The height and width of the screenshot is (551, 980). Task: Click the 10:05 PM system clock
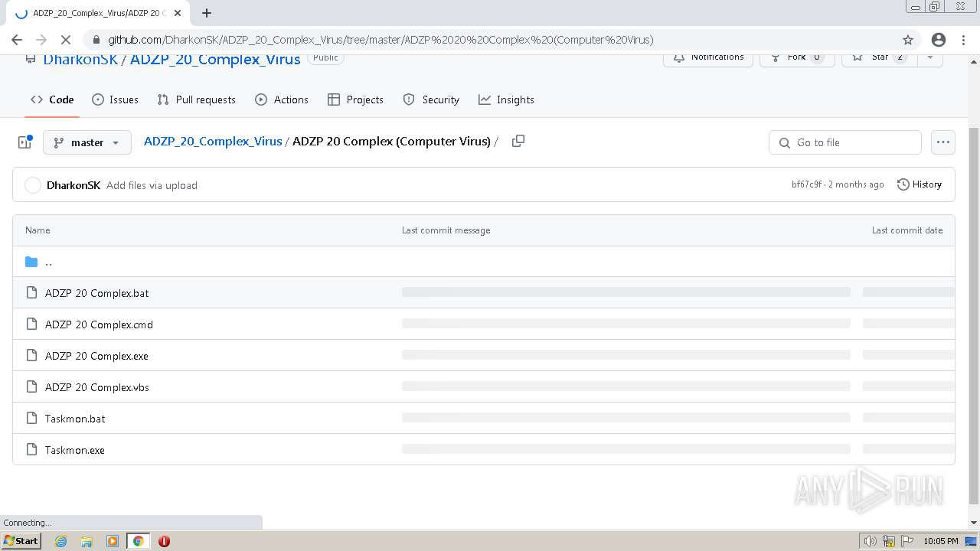[941, 541]
